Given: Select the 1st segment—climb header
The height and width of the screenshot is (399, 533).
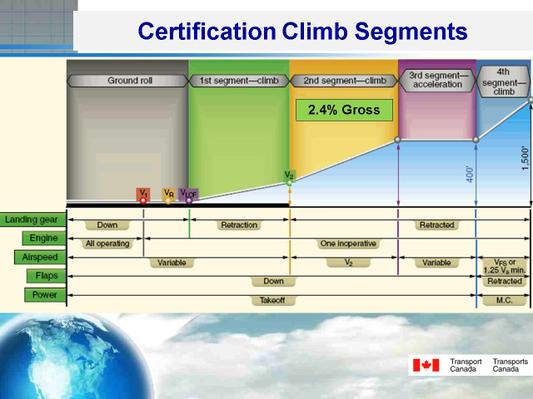Looking at the screenshot, I should 239,81.
